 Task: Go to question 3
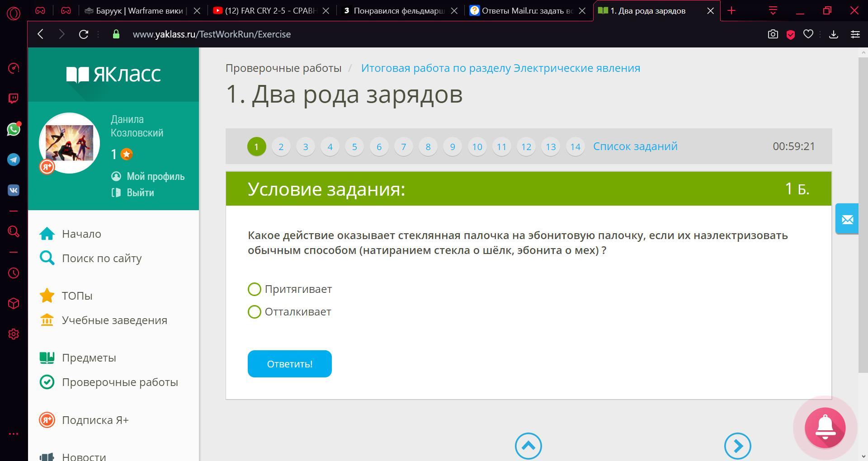coord(306,146)
